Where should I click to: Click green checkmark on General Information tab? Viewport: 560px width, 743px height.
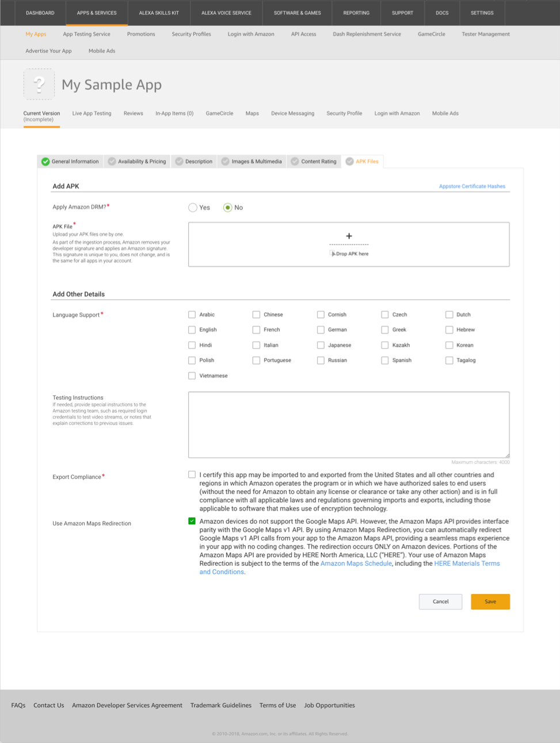pos(45,162)
